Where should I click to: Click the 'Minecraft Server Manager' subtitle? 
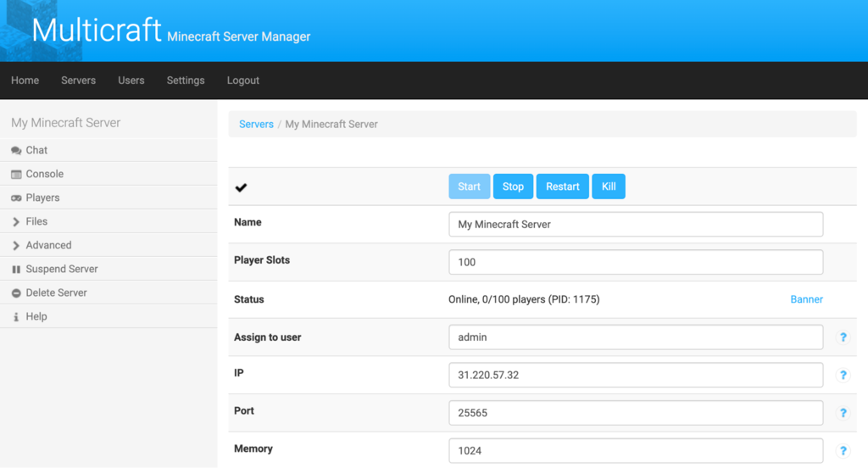point(238,36)
